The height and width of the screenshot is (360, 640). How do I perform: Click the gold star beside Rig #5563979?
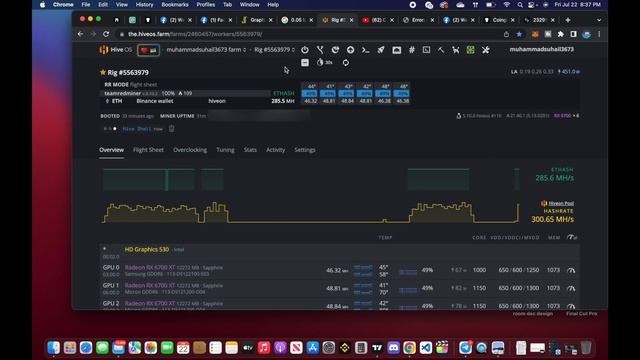point(102,72)
